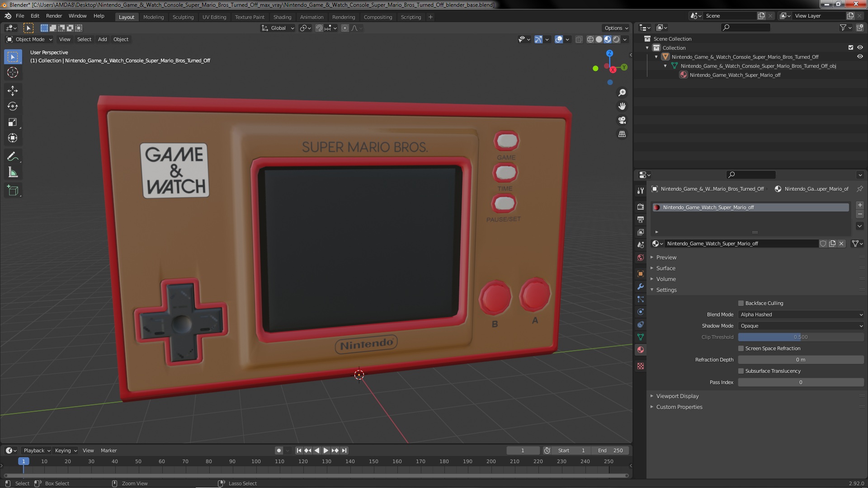Toggle camera view in viewport
The image size is (868, 488).
point(622,121)
